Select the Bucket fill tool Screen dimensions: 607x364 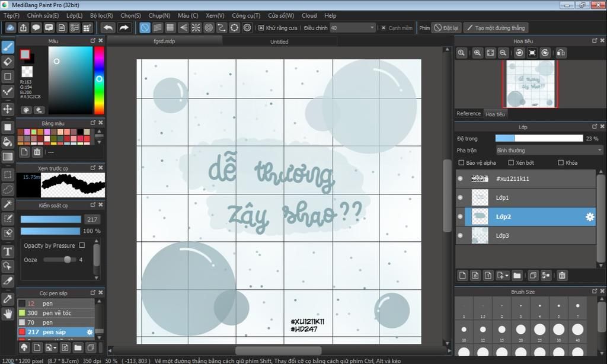[8, 142]
